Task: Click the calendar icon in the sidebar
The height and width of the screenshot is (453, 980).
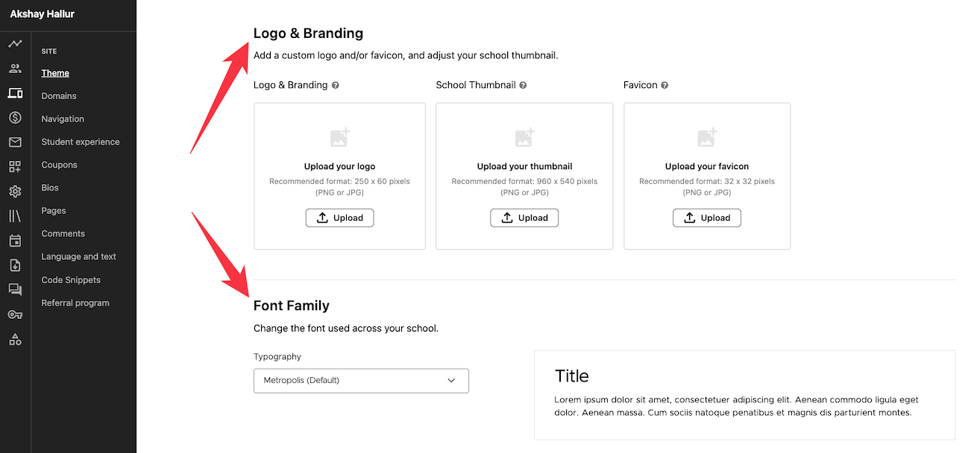Action: pyautogui.click(x=15, y=240)
